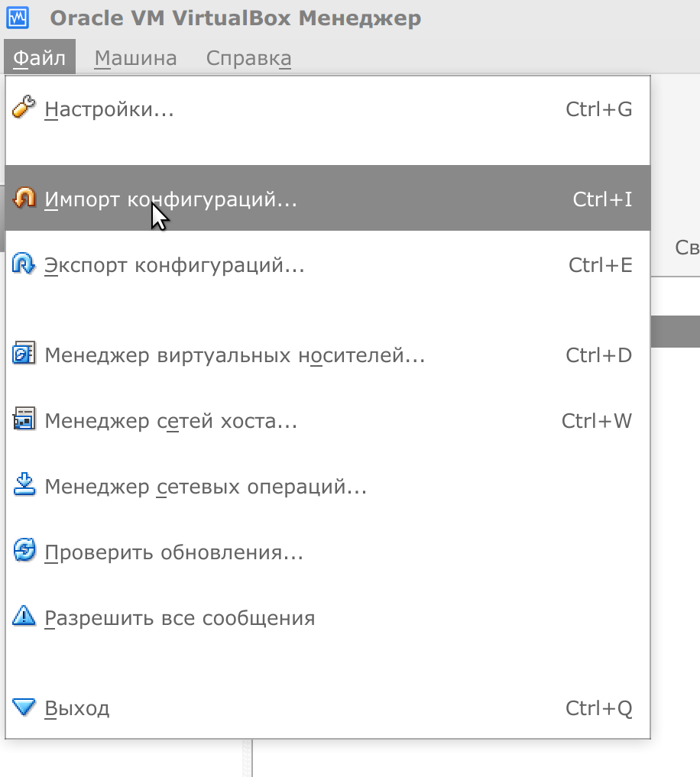Click the blue down-arrow Выход icon

point(24,707)
